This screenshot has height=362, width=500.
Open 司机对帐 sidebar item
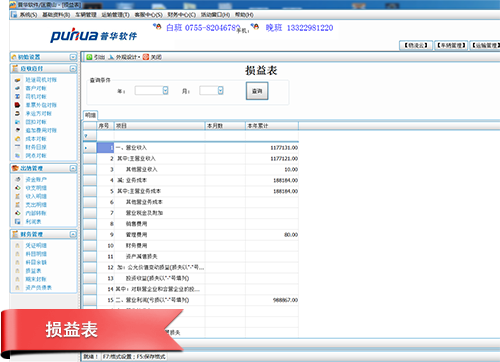coord(36,96)
